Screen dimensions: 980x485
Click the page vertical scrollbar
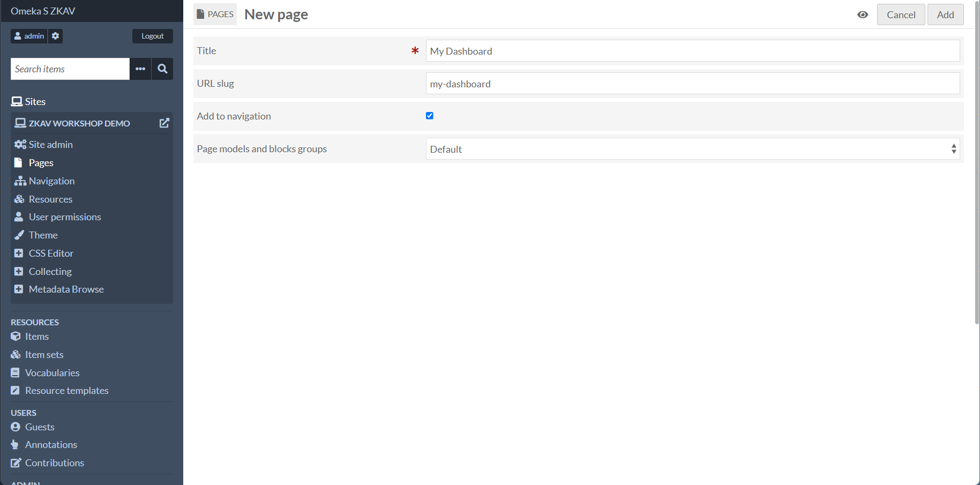coord(977,163)
